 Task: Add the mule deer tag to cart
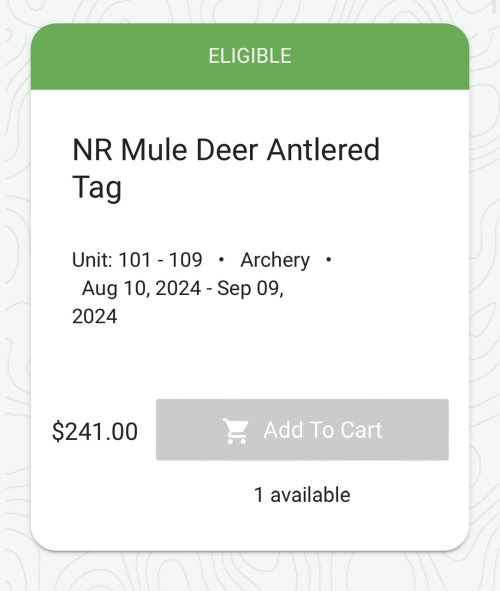pyautogui.click(x=302, y=430)
